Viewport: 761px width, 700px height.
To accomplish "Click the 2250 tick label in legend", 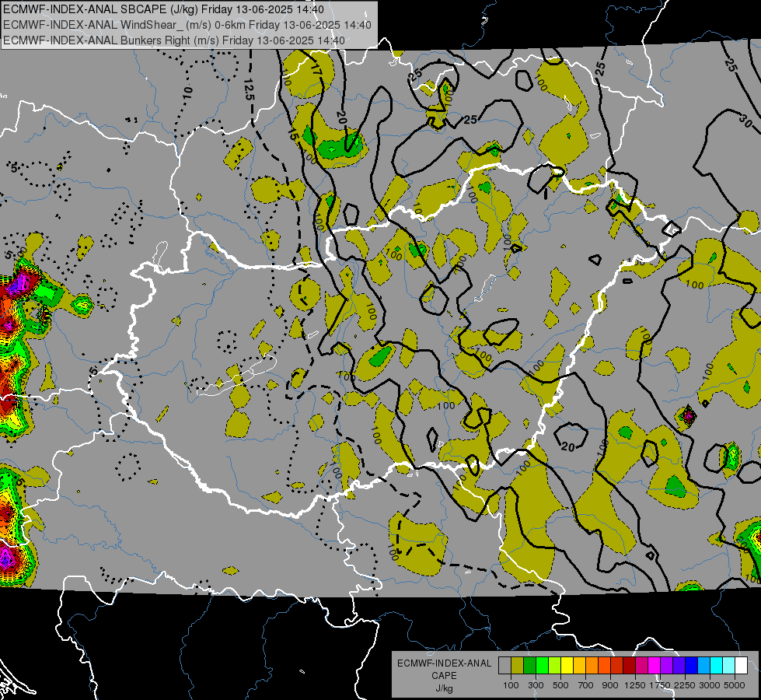I will [686, 685].
